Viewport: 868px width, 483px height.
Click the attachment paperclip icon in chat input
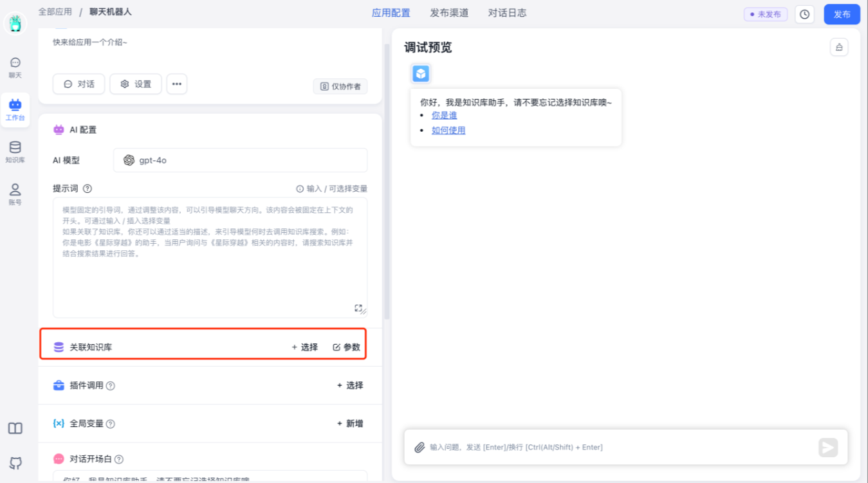[x=420, y=447]
